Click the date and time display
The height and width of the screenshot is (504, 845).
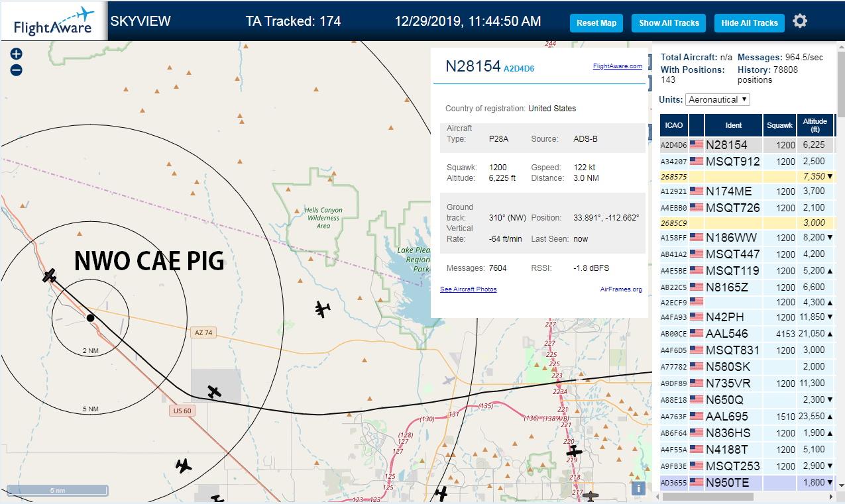tap(468, 21)
